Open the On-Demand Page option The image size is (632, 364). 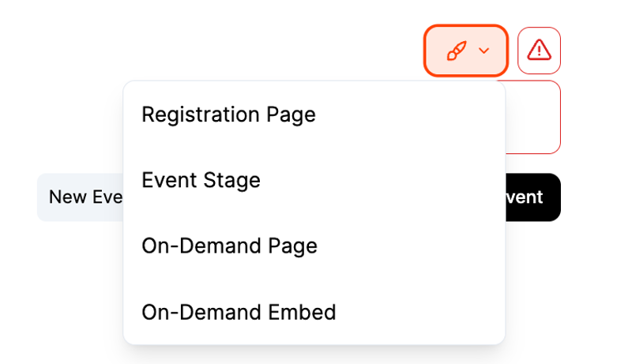click(314, 246)
